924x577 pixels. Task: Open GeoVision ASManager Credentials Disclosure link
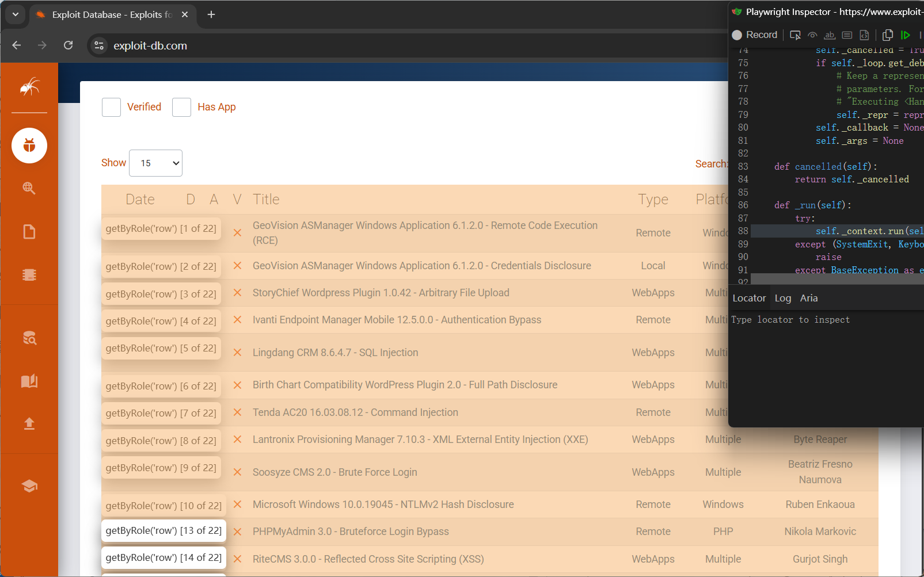(421, 266)
